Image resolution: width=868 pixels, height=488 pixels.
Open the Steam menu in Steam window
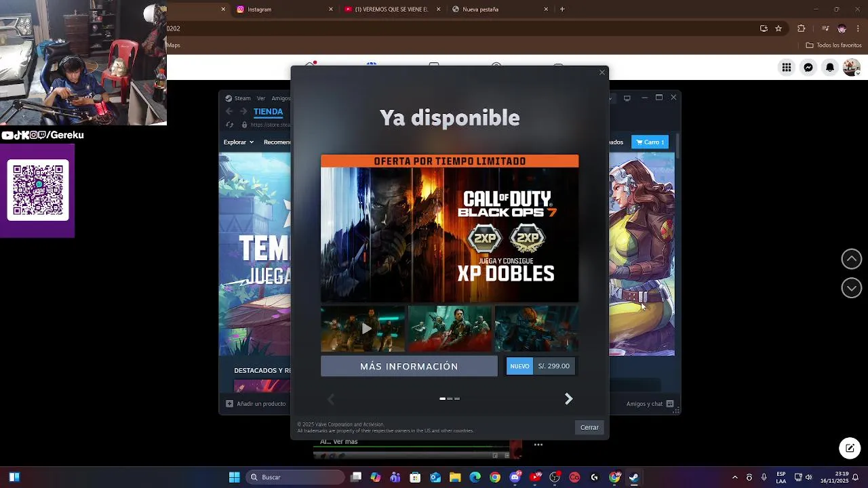point(242,98)
